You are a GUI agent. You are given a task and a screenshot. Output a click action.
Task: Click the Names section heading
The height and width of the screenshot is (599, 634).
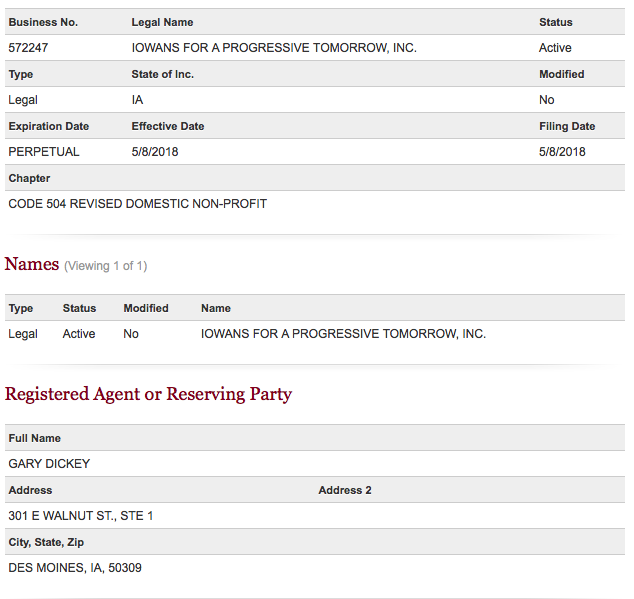click(x=32, y=264)
